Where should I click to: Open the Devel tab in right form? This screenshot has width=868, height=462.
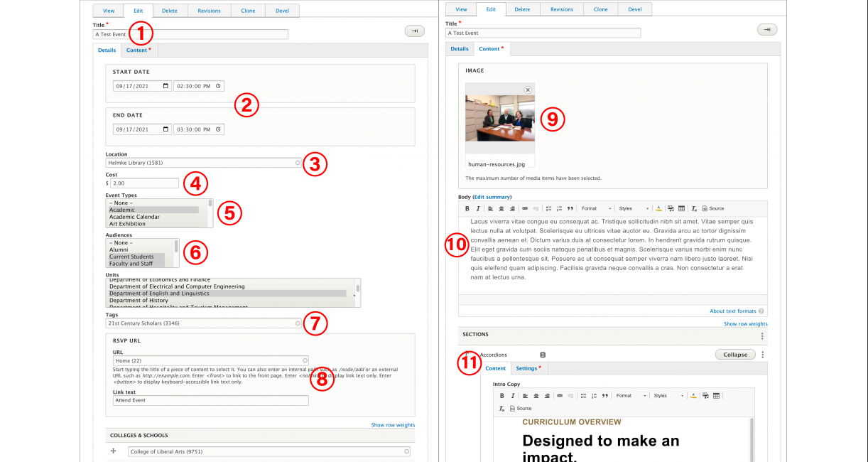(635, 10)
